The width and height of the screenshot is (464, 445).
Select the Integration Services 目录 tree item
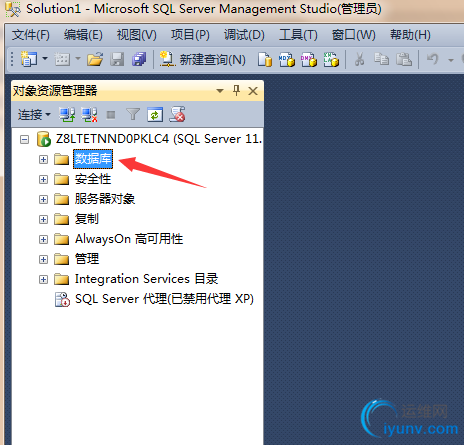click(x=146, y=279)
